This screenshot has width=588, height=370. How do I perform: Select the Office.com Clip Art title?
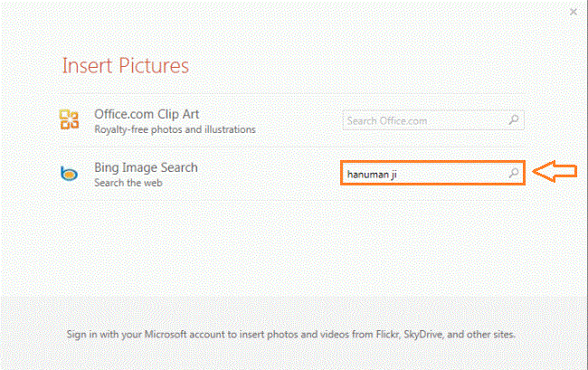coord(147,114)
